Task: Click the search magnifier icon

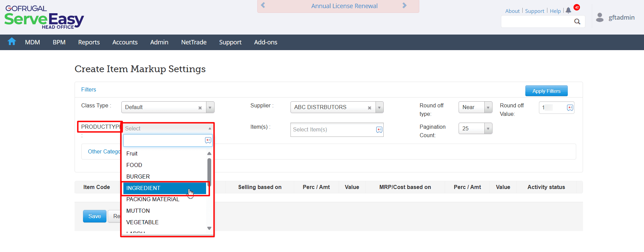Action: (577, 22)
